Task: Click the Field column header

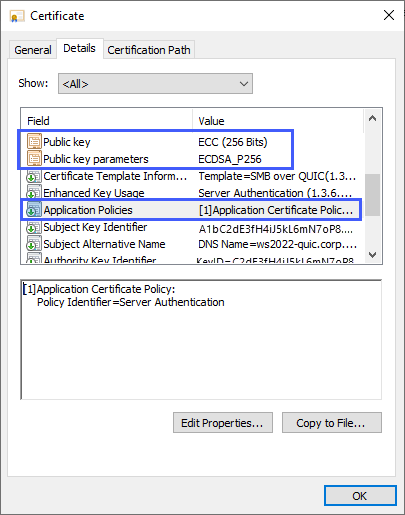Action: click(107, 121)
